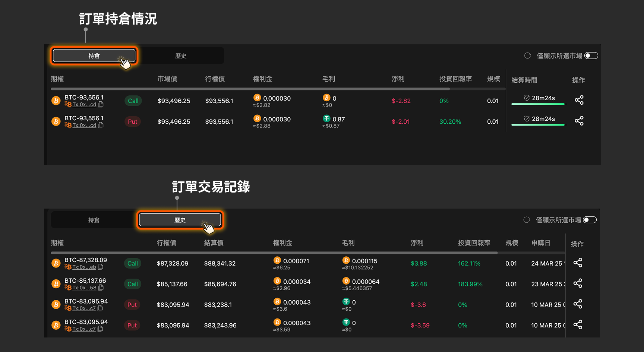Switch to 歷史 tab from the positions panel
Screen dimensions: 644x352
click(181, 56)
